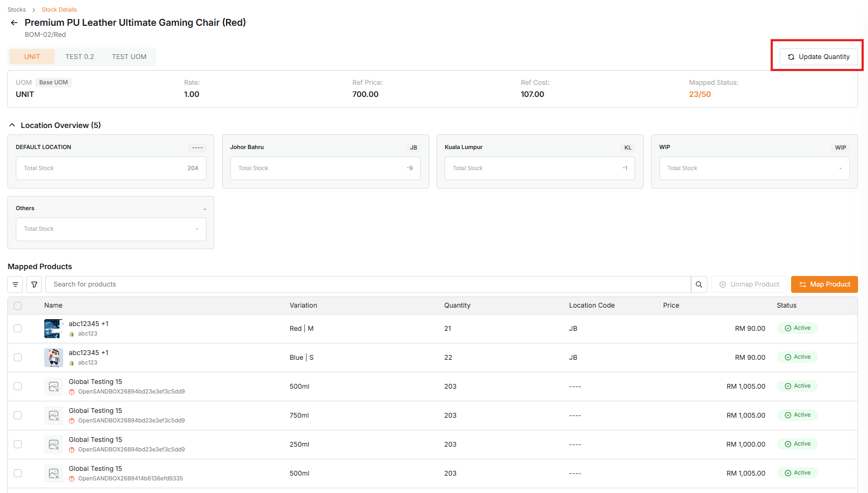Click the Map Product button
Screen dimensions: 868x493
coord(824,284)
